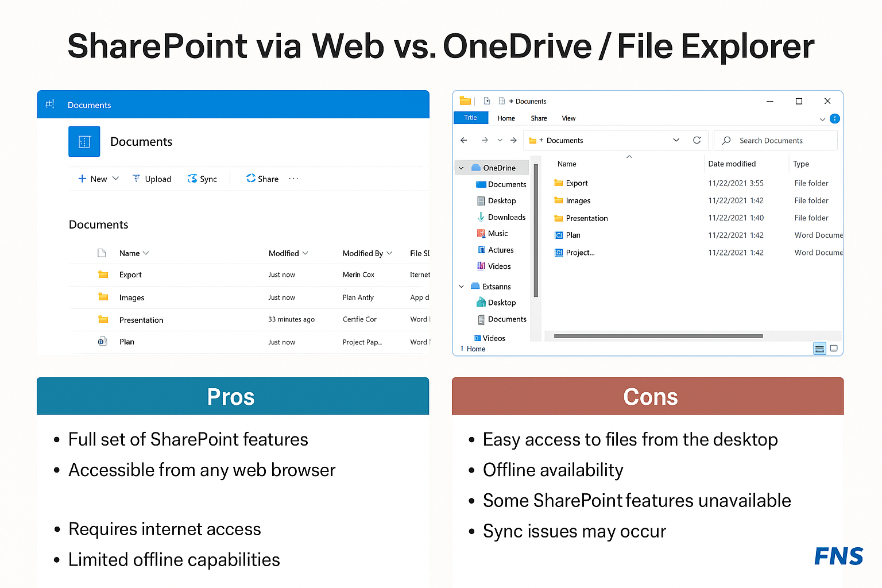Click the Refresh icon beside the address bar
Image resolution: width=882 pixels, height=588 pixels.
[697, 140]
